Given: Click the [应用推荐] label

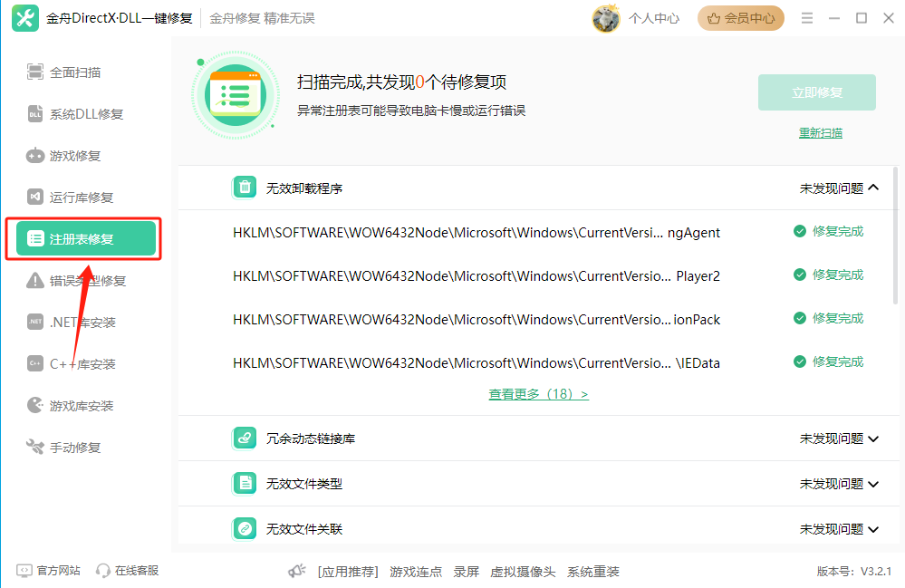Looking at the screenshot, I should tap(348, 572).
